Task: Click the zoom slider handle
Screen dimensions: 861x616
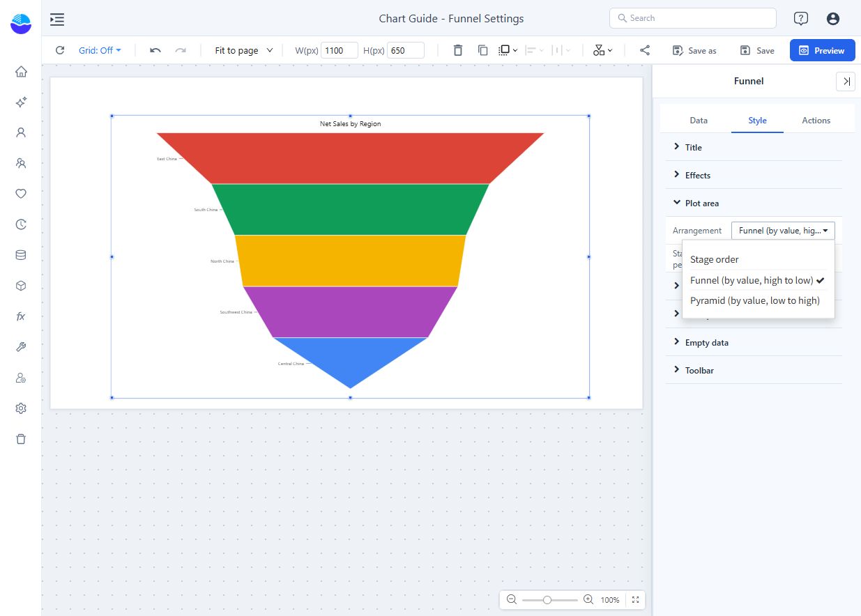Action: (547, 599)
